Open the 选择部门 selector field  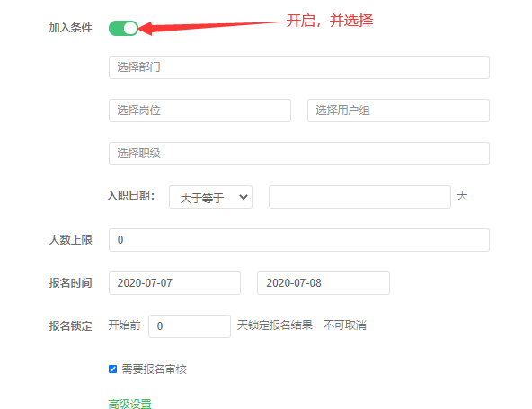pos(299,67)
